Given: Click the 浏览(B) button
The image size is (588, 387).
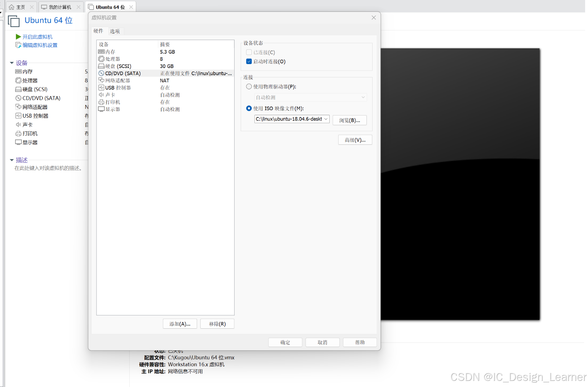Looking at the screenshot, I should point(349,120).
